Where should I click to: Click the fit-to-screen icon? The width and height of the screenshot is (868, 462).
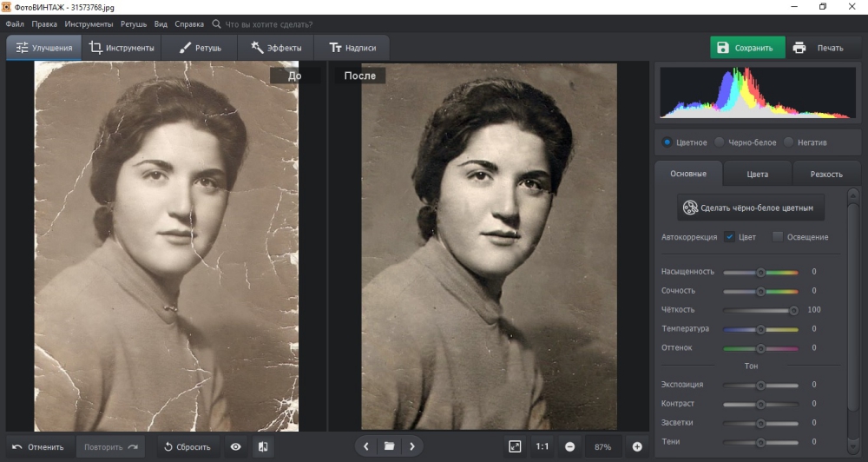click(x=515, y=446)
